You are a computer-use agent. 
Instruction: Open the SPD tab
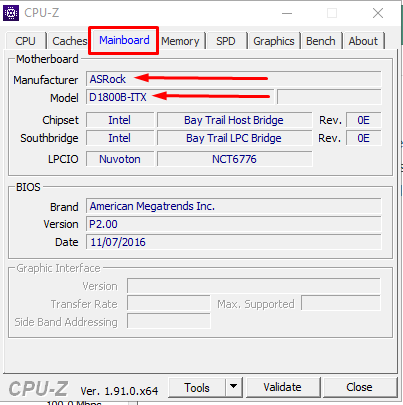(x=226, y=41)
